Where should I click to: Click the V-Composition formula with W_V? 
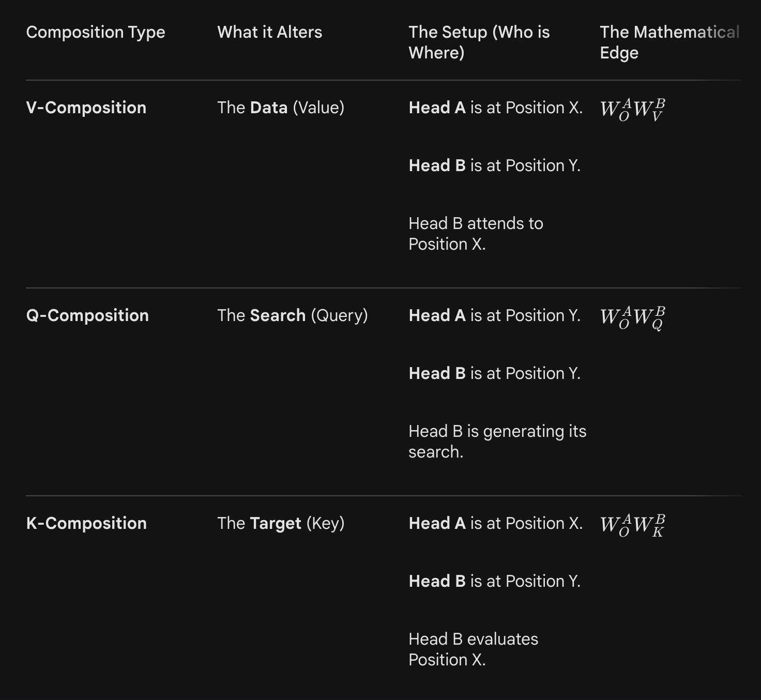[632, 110]
